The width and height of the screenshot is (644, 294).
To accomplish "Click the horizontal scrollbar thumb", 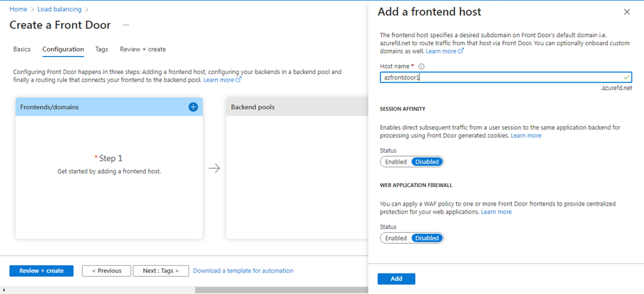I will point(282,291).
